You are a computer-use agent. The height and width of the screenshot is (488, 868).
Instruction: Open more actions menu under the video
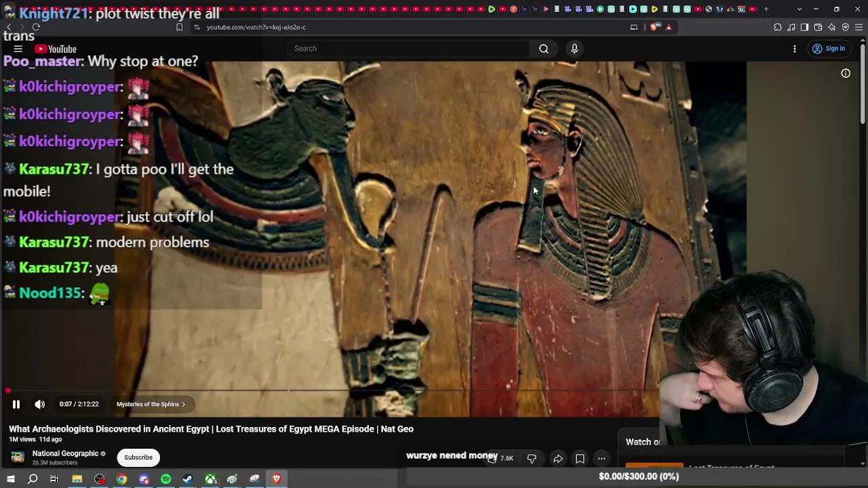click(601, 459)
